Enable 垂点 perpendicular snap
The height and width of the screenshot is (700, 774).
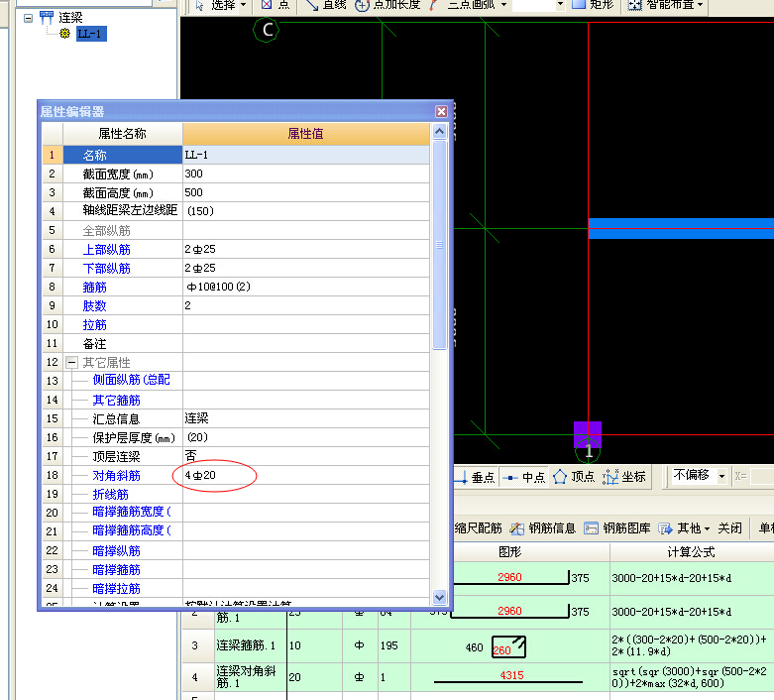coord(475,477)
